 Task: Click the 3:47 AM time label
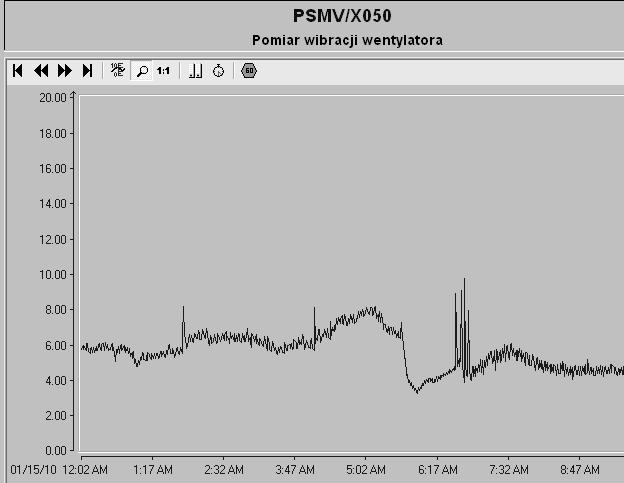pyautogui.click(x=295, y=470)
